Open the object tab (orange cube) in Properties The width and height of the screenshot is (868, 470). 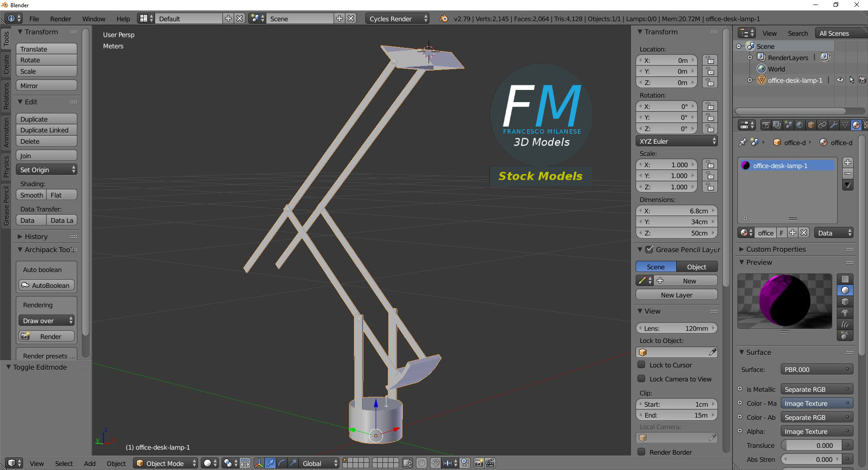[811, 125]
